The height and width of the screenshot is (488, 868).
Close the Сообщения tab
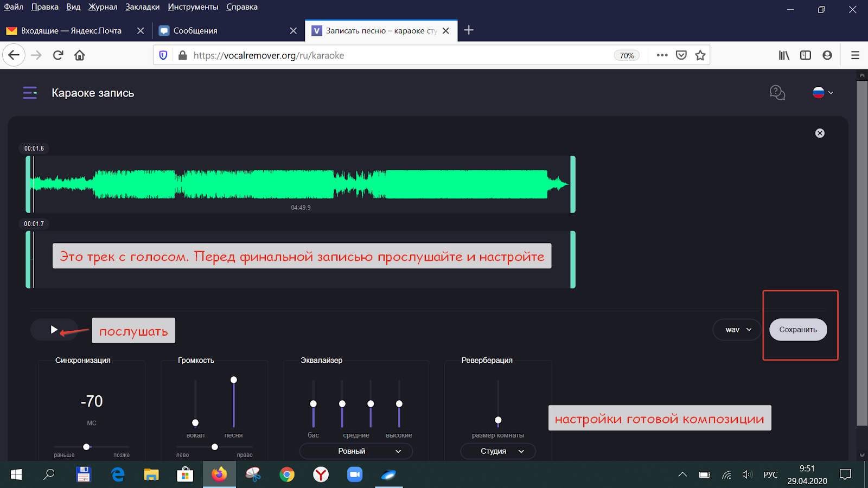293,31
